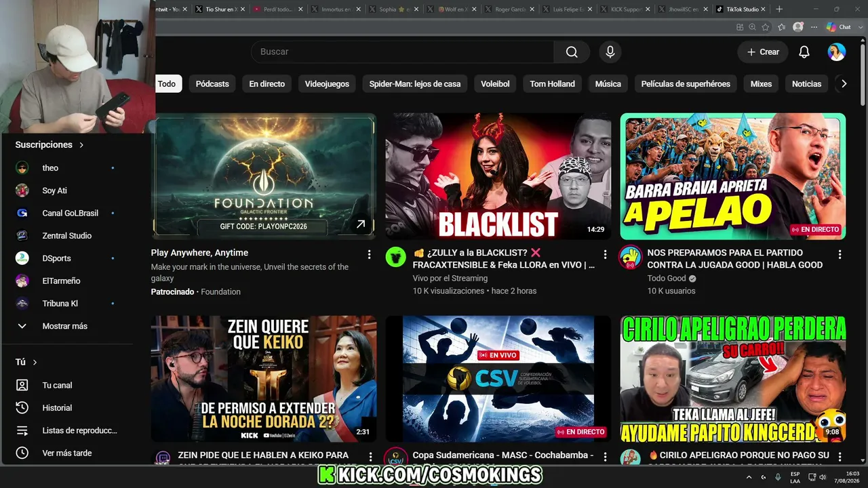This screenshot has width=868, height=488.
Task: Bookmark this page with the star icon
Action: click(766, 27)
